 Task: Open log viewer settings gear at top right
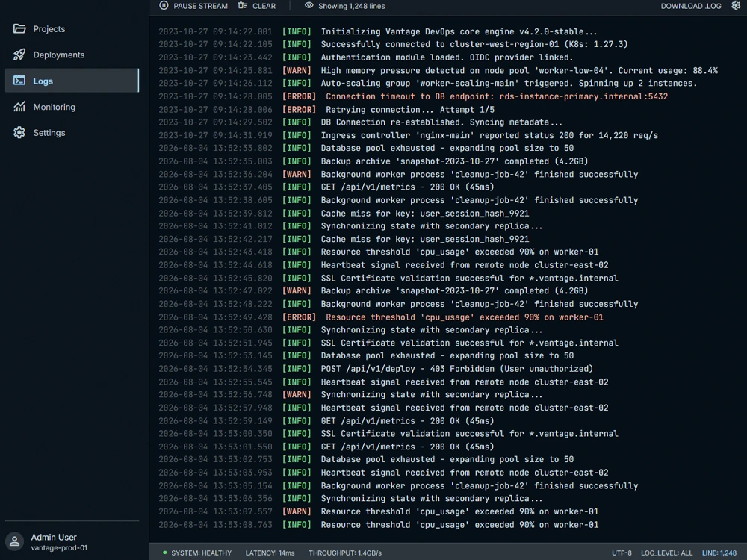click(x=736, y=6)
